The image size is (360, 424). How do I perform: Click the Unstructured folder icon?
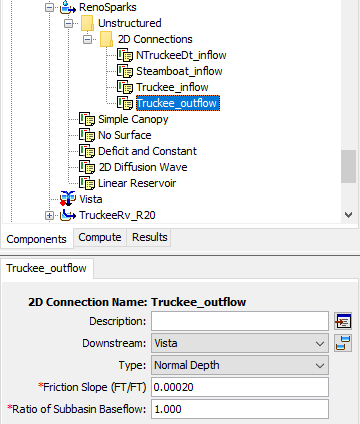click(87, 23)
